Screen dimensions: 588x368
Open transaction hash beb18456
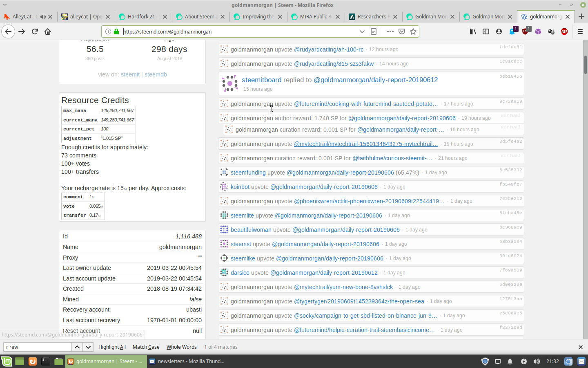(510, 76)
